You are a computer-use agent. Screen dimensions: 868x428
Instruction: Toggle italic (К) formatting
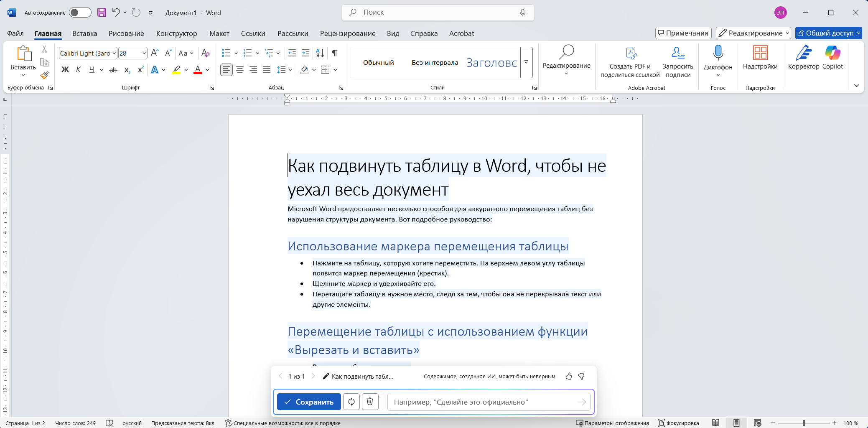point(78,70)
